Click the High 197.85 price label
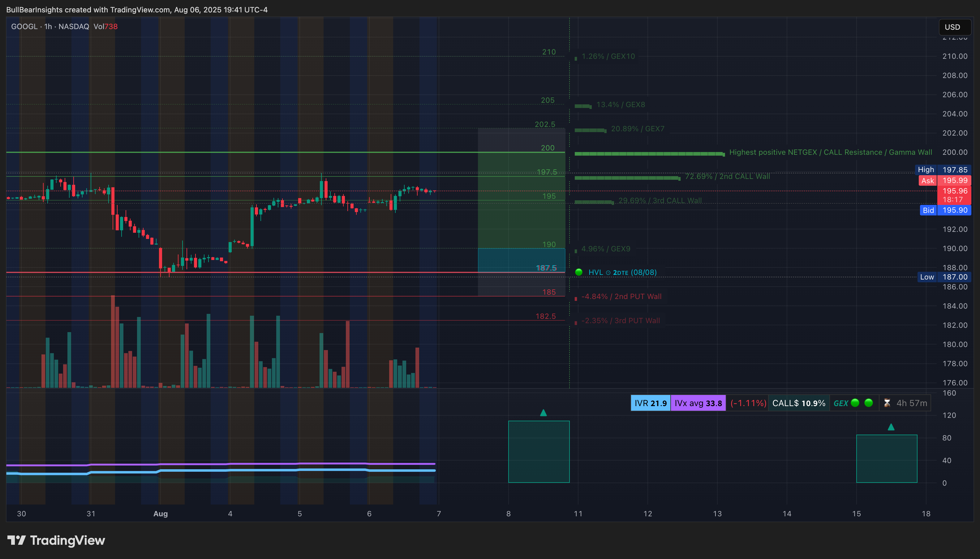The width and height of the screenshot is (980, 559). pos(943,170)
